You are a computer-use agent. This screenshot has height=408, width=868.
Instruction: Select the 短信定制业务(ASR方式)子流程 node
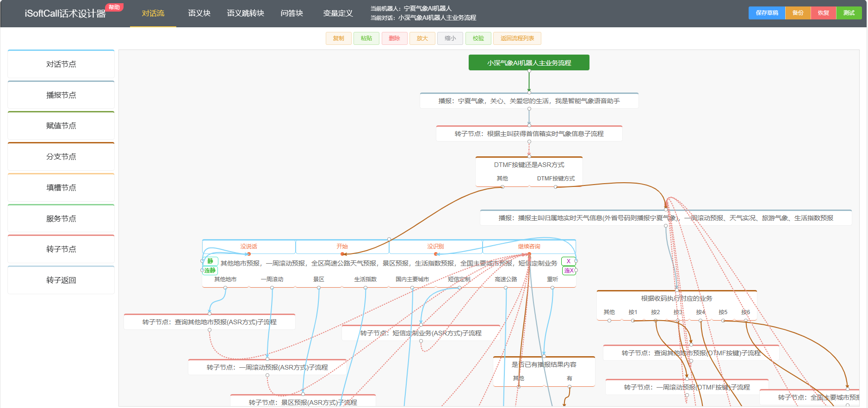click(x=421, y=333)
